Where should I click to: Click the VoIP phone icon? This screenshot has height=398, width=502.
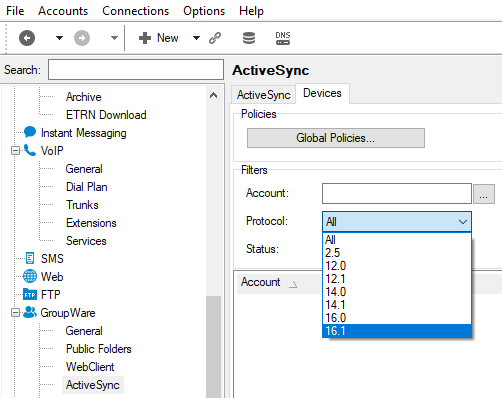point(30,150)
